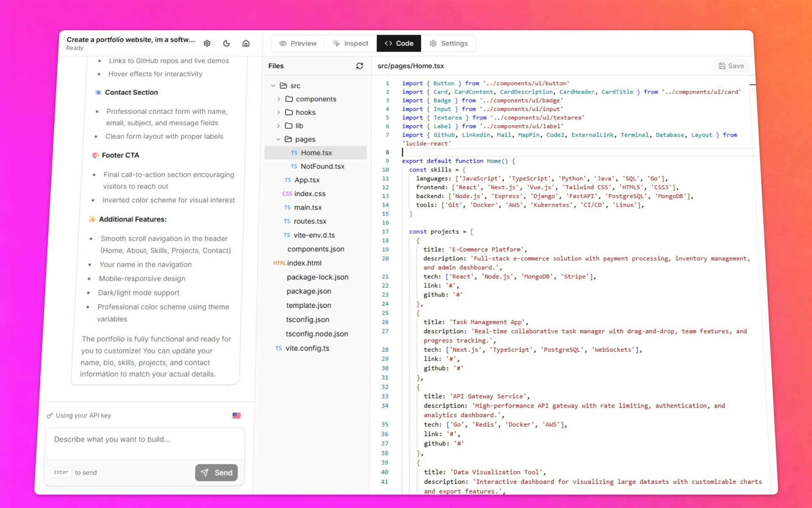The height and width of the screenshot is (508, 812).
Task: Refresh the Files tree with the reload icon
Action: [359, 66]
